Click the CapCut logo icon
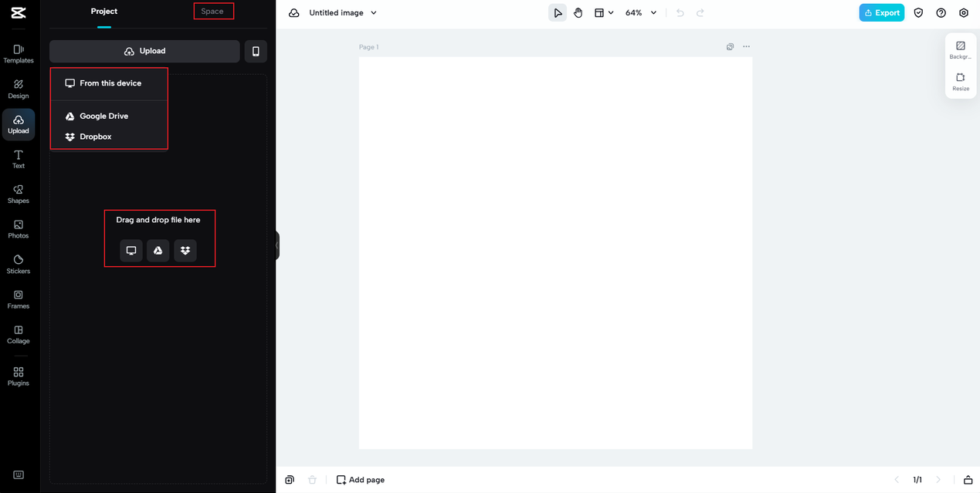The width and height of the screenshot is (980, 493). tap(19, 12)
